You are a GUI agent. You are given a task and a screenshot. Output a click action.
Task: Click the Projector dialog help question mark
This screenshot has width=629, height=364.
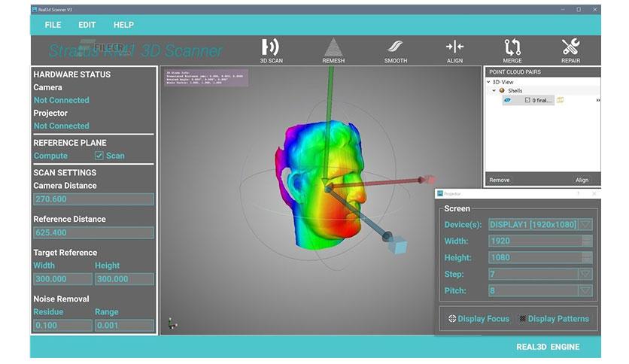tap(578, 193)
